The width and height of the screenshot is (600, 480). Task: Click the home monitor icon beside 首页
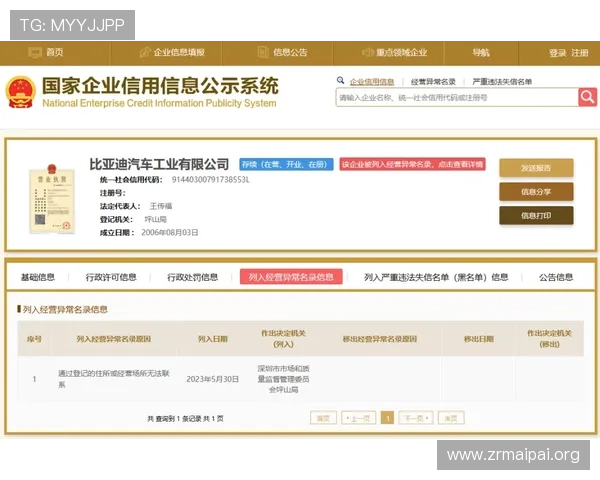[x=35, y=52]
